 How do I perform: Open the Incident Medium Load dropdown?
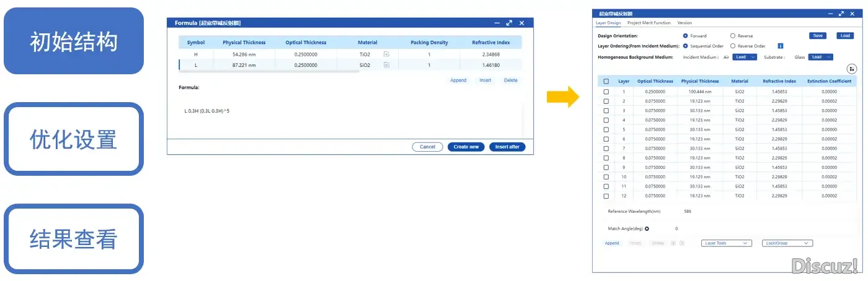(745, 57)
